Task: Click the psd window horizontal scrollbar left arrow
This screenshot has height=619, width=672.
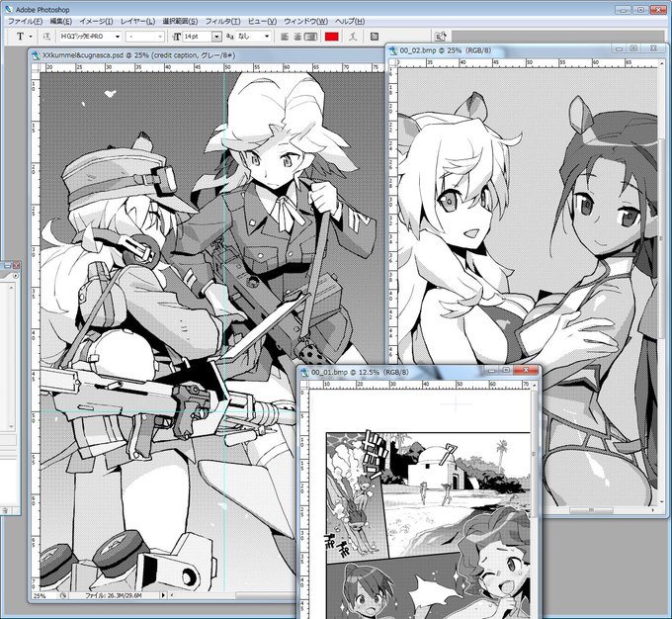Action: coord(172,595)
